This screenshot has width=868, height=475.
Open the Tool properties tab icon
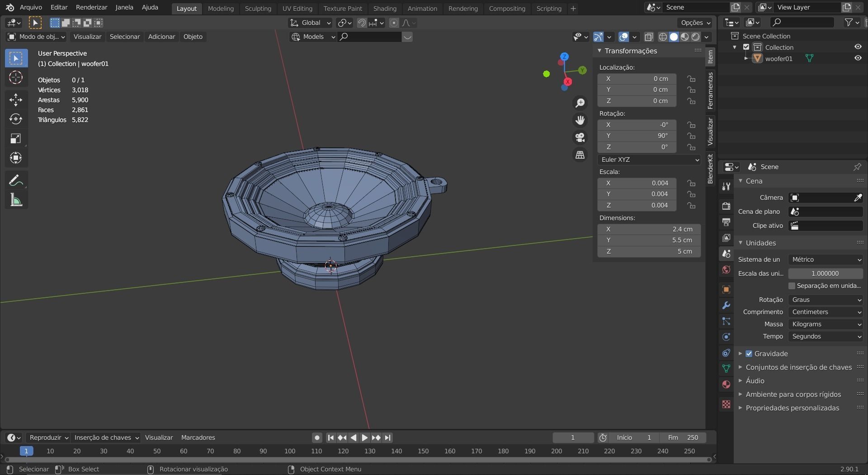726,186
